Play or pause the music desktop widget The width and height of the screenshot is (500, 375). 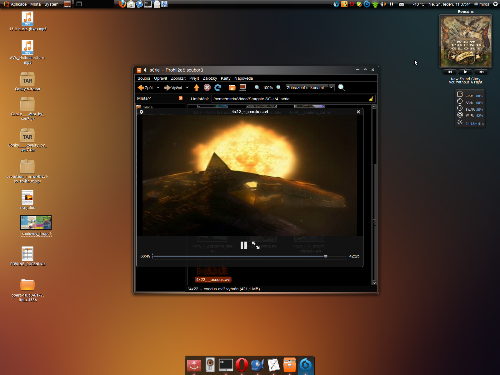pos(465,72)
